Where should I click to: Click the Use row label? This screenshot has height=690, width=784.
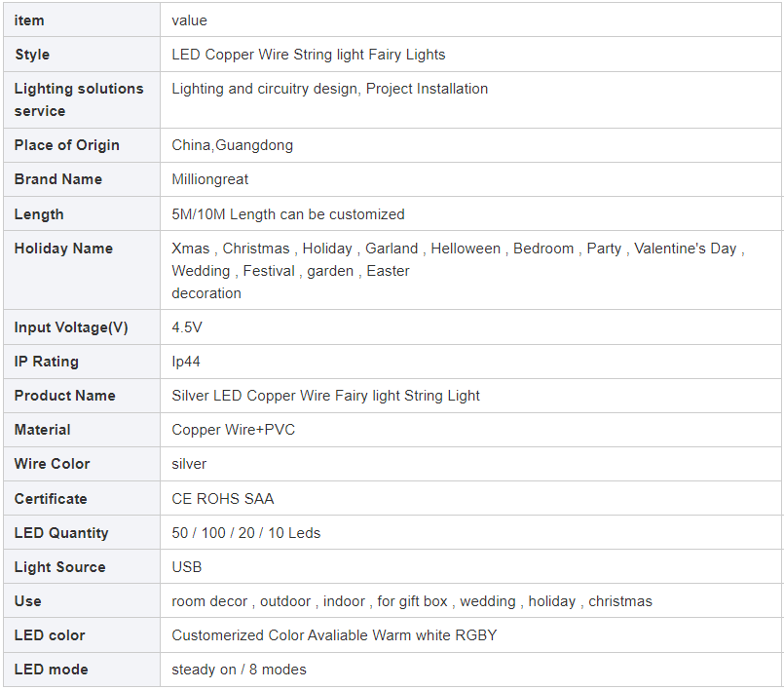[28, 601]
